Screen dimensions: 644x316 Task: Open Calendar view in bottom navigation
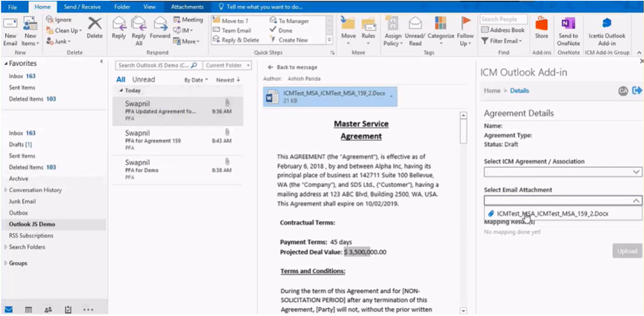(28, 309)
